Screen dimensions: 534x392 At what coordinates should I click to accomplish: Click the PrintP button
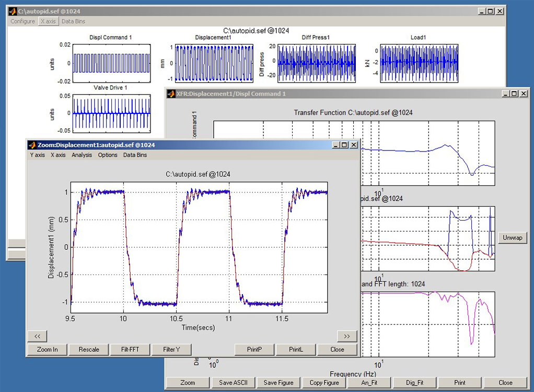(254, 350)
